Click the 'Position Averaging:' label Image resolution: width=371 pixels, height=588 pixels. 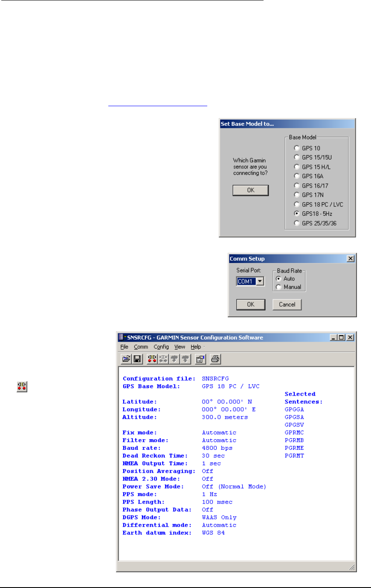[x=159, y=471]
